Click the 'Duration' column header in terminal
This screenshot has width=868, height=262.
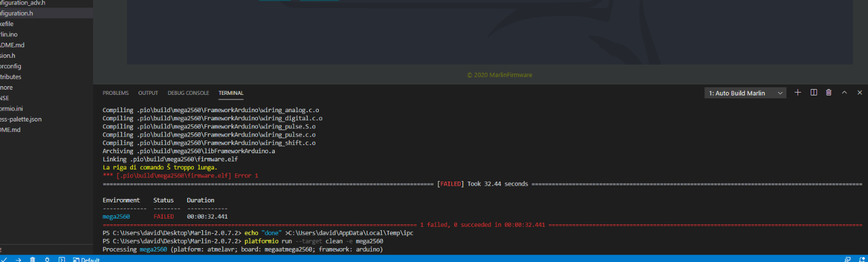[x=200, y=200]
